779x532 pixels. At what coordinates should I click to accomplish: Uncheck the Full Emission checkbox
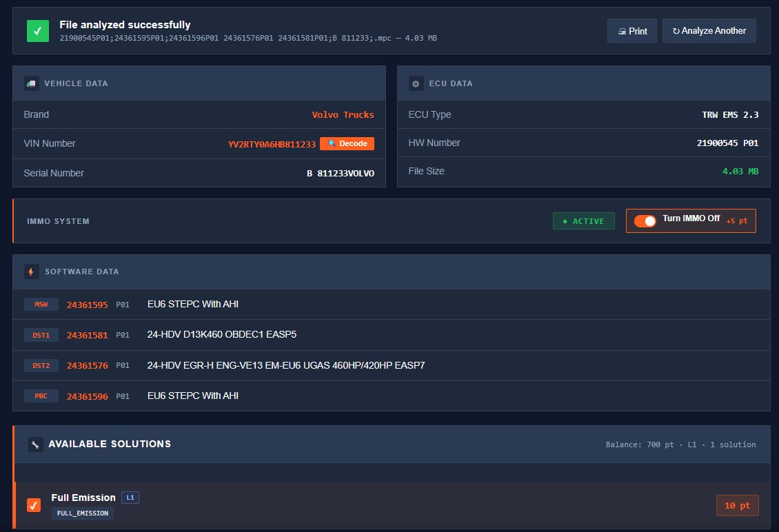coord(34,505)
